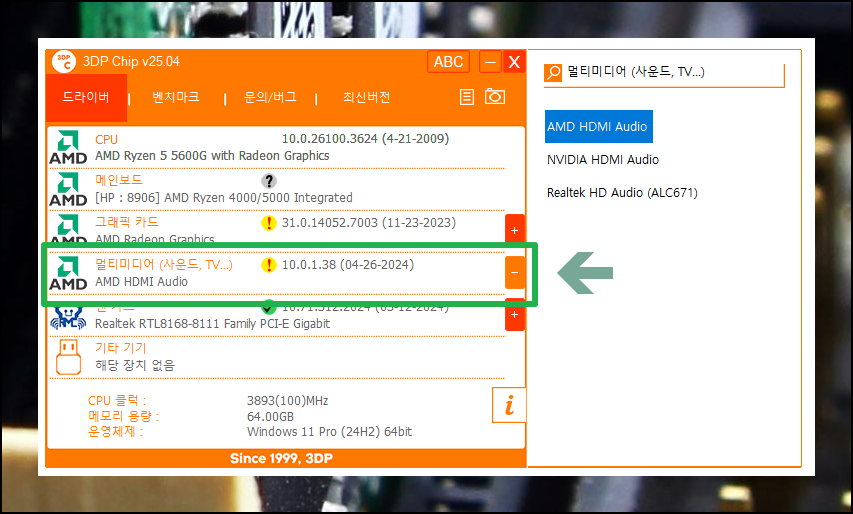Click the camera screenshot icon

[495, 96]
